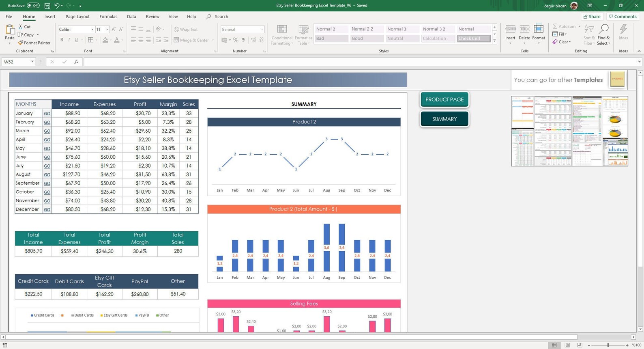Click the Clear eraser command
Screen dimensions: 644x349
pyautogui.click(x=562, y=42)
